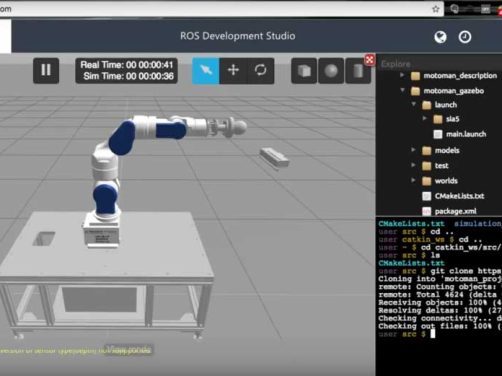This screenshot has height=376, width=502.
Task: Expand the sia5 folder
Action: tap(425, 118)
